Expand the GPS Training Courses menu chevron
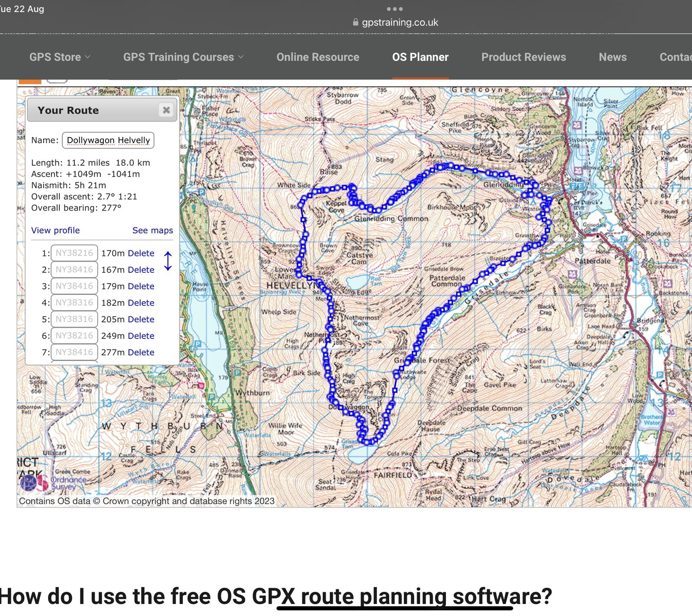 point(241,57)
